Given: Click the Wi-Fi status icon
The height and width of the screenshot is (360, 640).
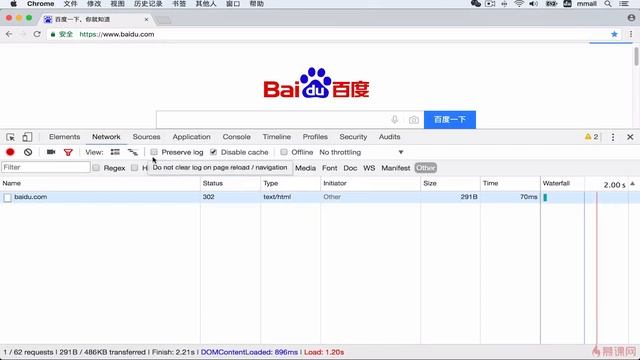Looking at the screenshot, I should [x=519, y=4].
